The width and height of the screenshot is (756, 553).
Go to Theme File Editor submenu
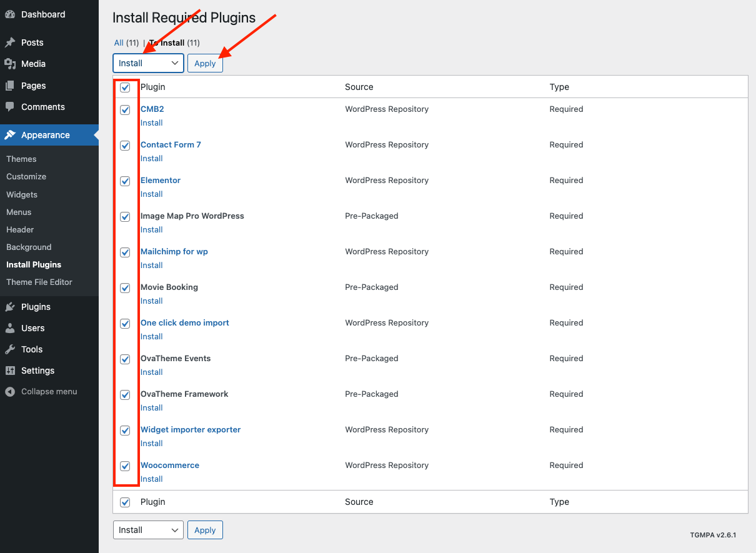39,282
